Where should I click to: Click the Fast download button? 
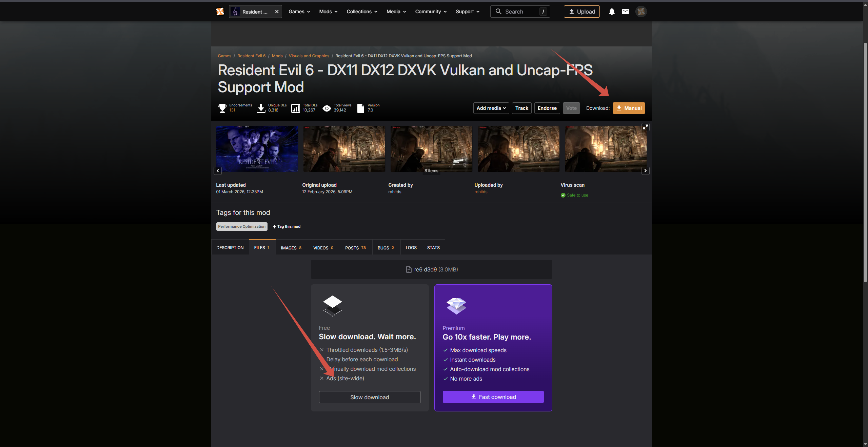tap(493, 397)
